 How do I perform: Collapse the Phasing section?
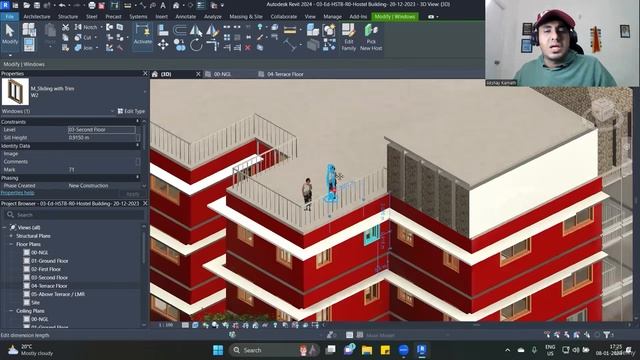point(137,178)
